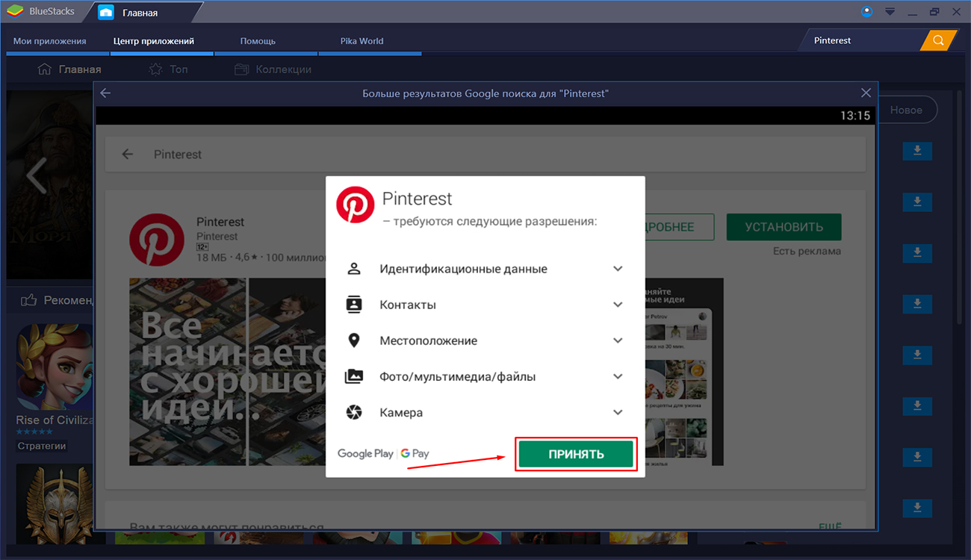Expand the Фото/мультимедиа/файлы permission chevron
This screenshot has height=560, width=971.
(x=618, y=376)
